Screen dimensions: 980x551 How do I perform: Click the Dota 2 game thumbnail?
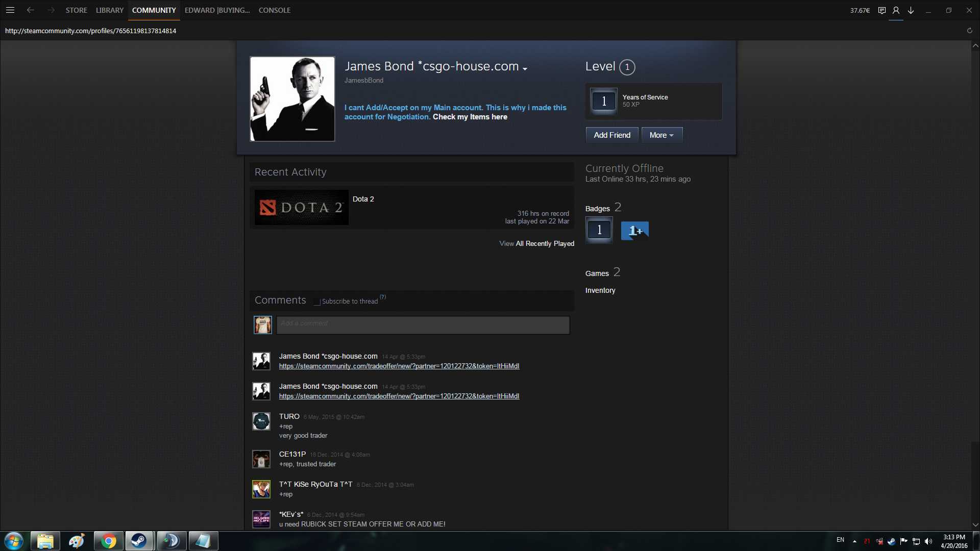pos(301,208)
